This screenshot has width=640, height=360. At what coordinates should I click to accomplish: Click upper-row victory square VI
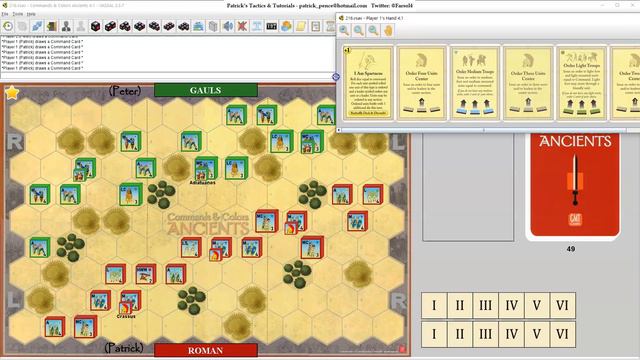click(562, 305)
